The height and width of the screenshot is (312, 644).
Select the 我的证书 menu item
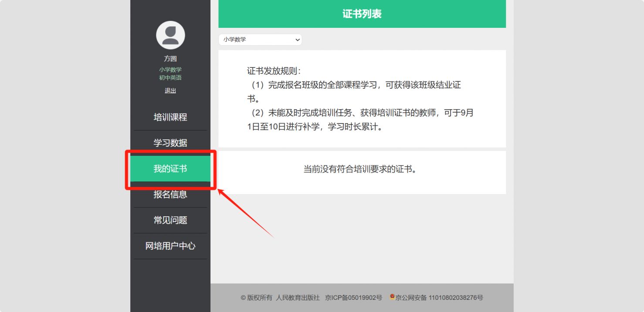pos(170,169)
